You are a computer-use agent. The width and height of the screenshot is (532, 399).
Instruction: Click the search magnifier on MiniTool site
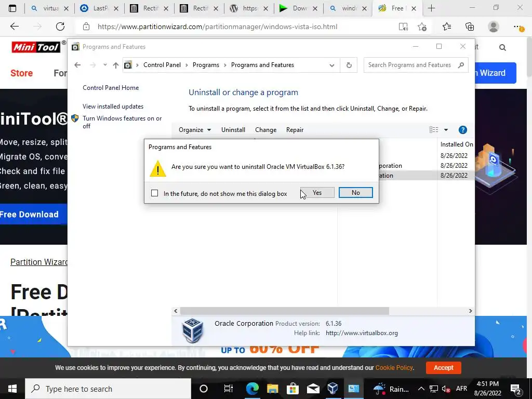[x=502, y=47]
